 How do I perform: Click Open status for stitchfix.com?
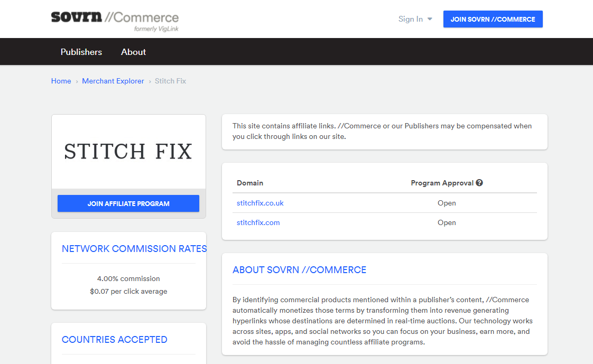pyautogui.click(x=447, y=222)
